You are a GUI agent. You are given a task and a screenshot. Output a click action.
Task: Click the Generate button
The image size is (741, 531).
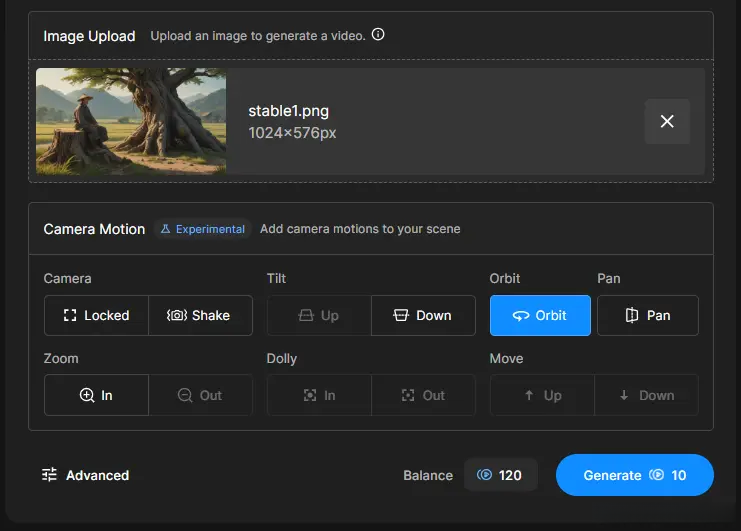click(634, 475)
